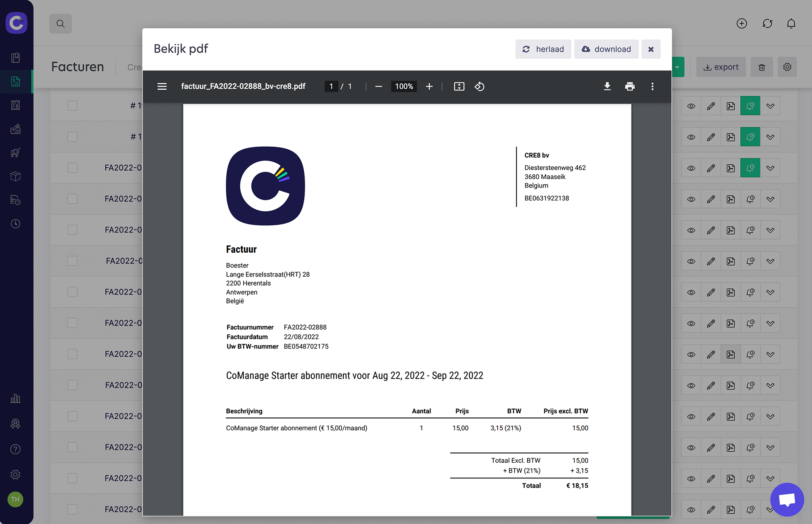This screenshot has width=812, height=524.
Task: Click the CoManage logo in the sidebar
Action: (16, 23)
